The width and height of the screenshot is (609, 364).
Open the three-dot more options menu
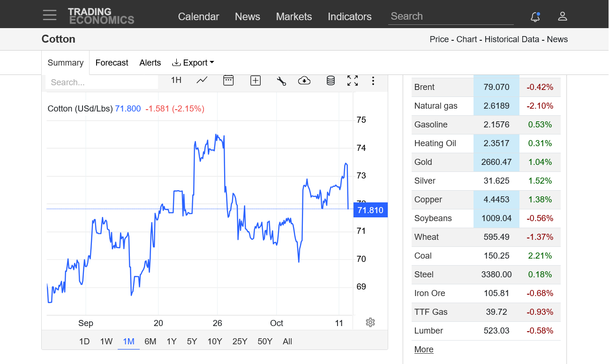pos(373,81)
